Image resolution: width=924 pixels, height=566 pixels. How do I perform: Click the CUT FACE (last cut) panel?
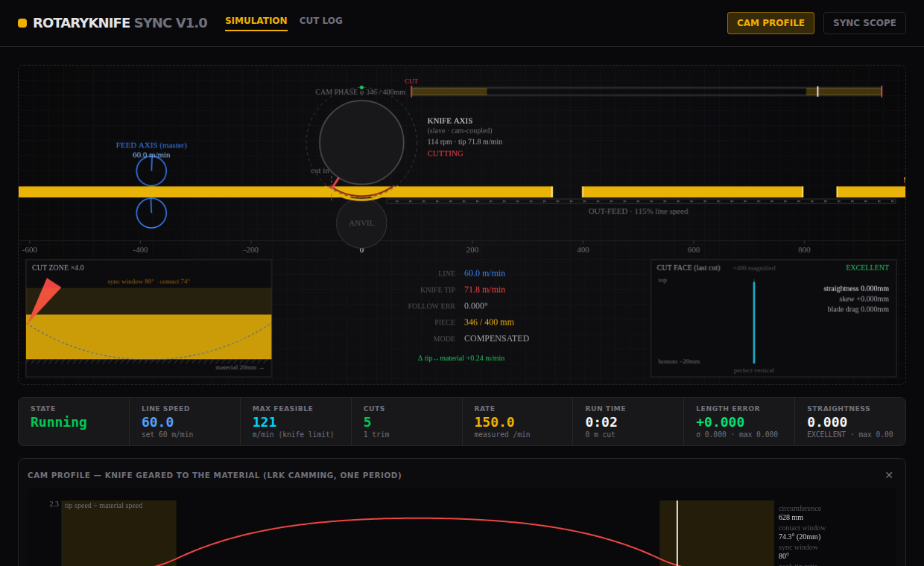[773, 318]
